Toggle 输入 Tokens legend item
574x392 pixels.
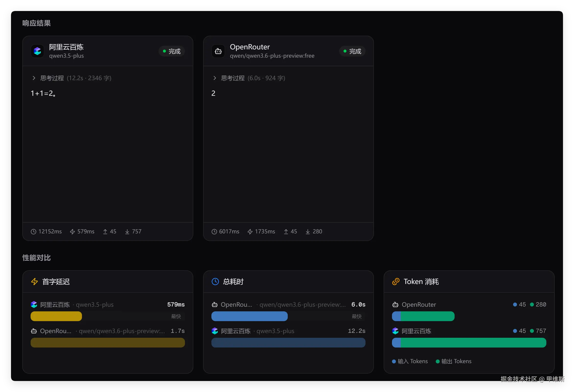[410, 361]
